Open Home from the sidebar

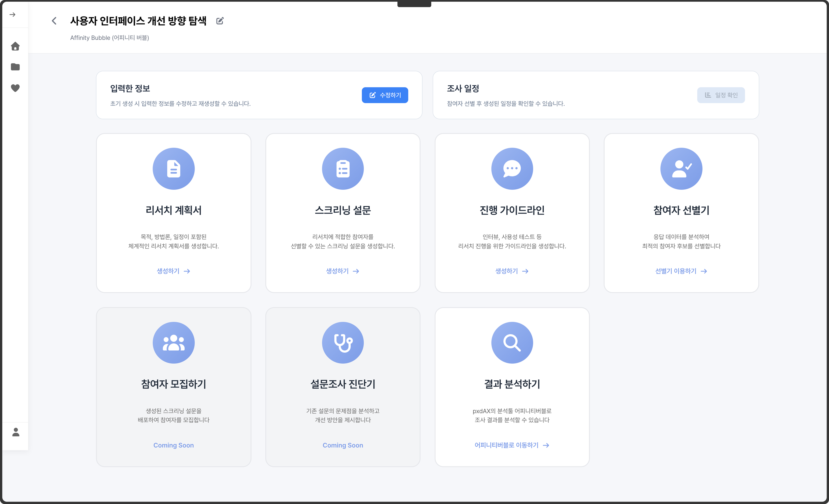(x=15, y=46)
